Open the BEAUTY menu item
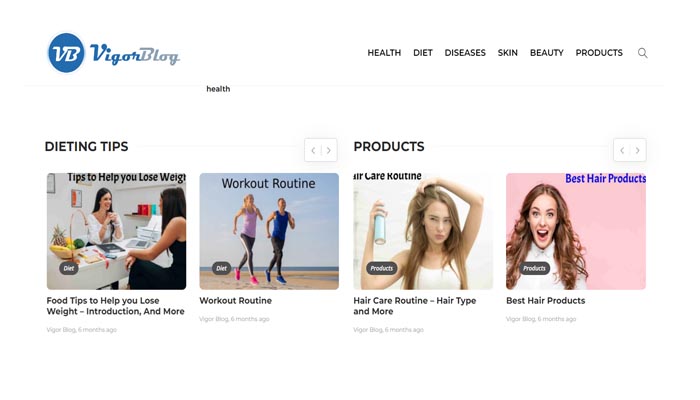 click(x=546, y=53)
